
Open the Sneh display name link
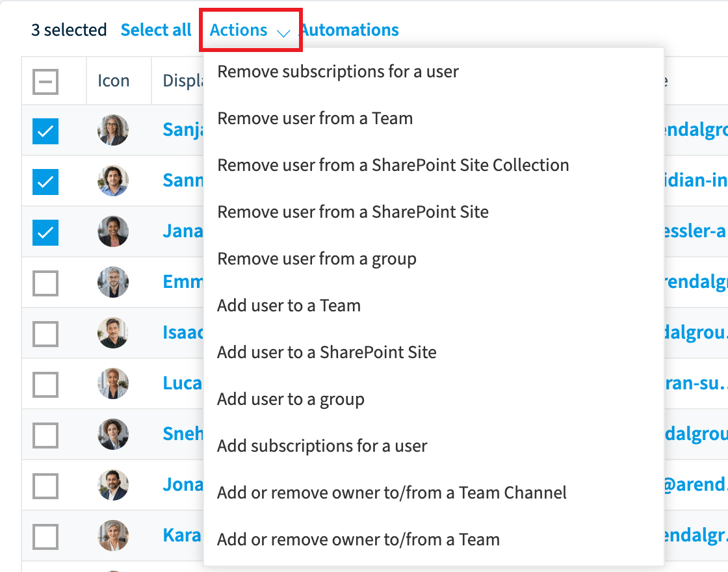tap(183, 434)
